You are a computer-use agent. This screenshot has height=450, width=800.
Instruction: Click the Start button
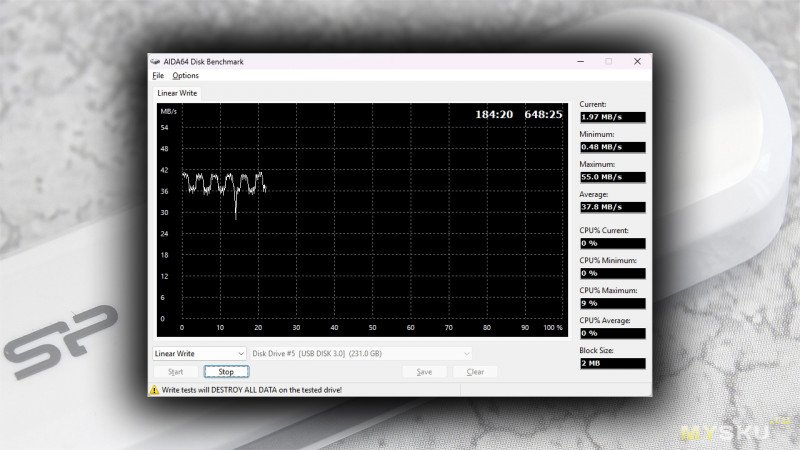pyautogui.click(x=175, y=372)
